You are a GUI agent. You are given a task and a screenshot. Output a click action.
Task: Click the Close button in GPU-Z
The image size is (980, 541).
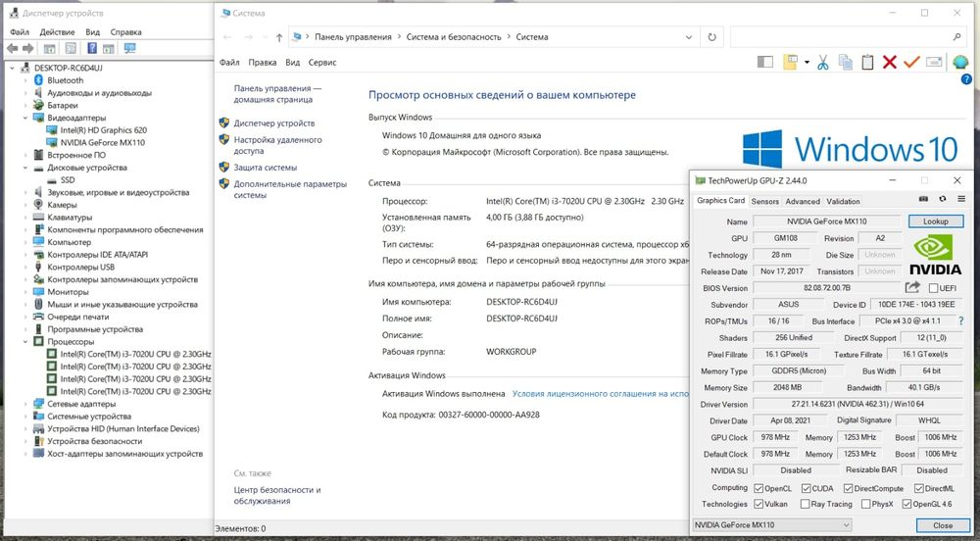[x=943, y=525]
